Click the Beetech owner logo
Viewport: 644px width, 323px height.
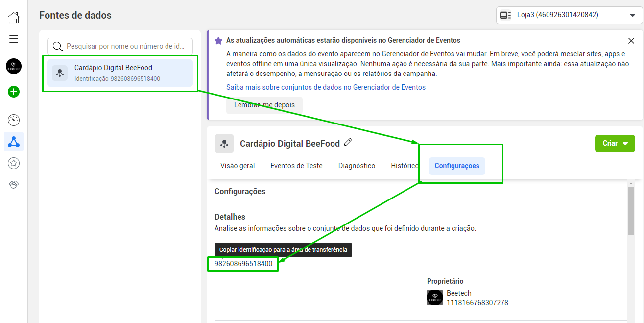[435, 298]
